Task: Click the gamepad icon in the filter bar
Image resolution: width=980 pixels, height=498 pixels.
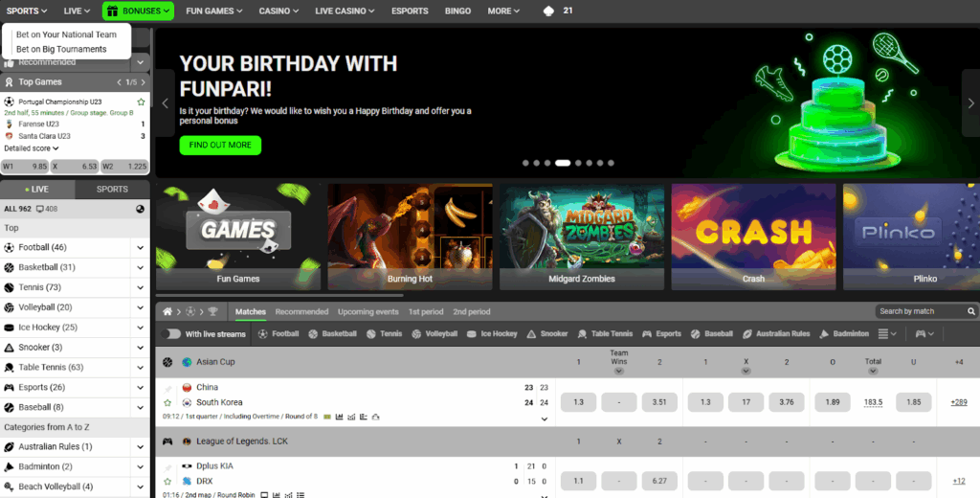Action: click(922, 334)
